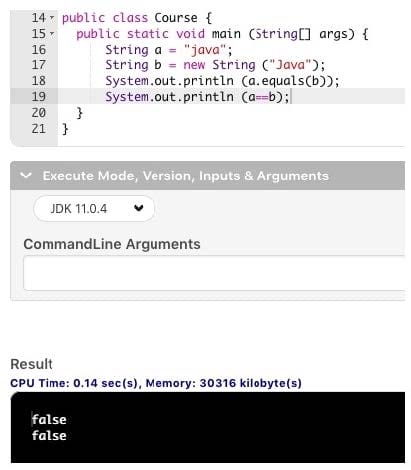Click the new String ("Java") expression
The width and height of the screenshot is (411, 470).
pyautogui.click(x=251, y=65)
